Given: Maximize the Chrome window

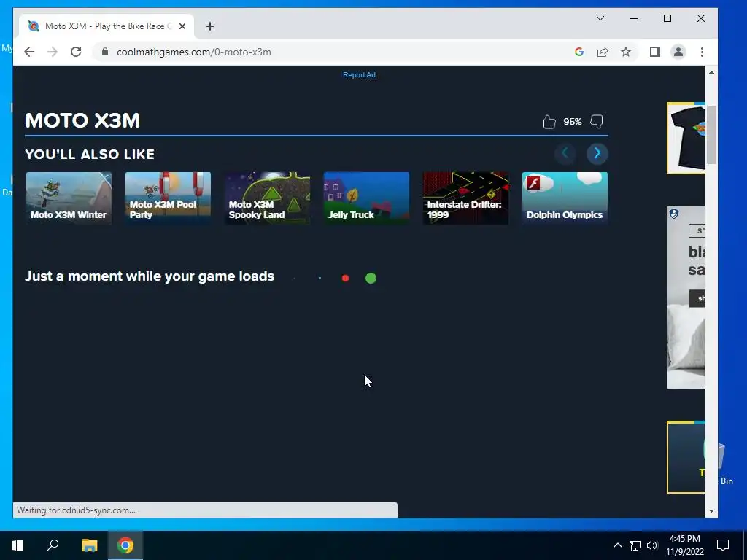Looking at the screenshot, I should [667, 18].
